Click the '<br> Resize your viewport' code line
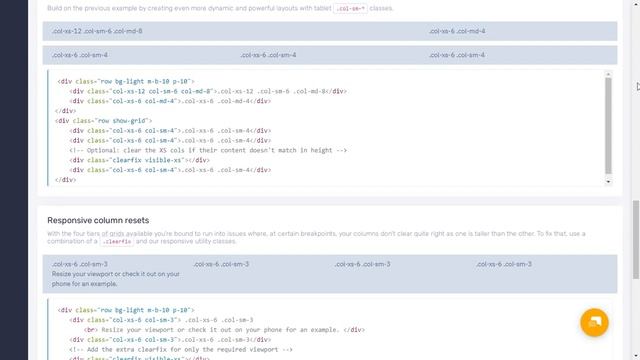The height and width of the screenshot is (360, 640). tap(224, 330)
